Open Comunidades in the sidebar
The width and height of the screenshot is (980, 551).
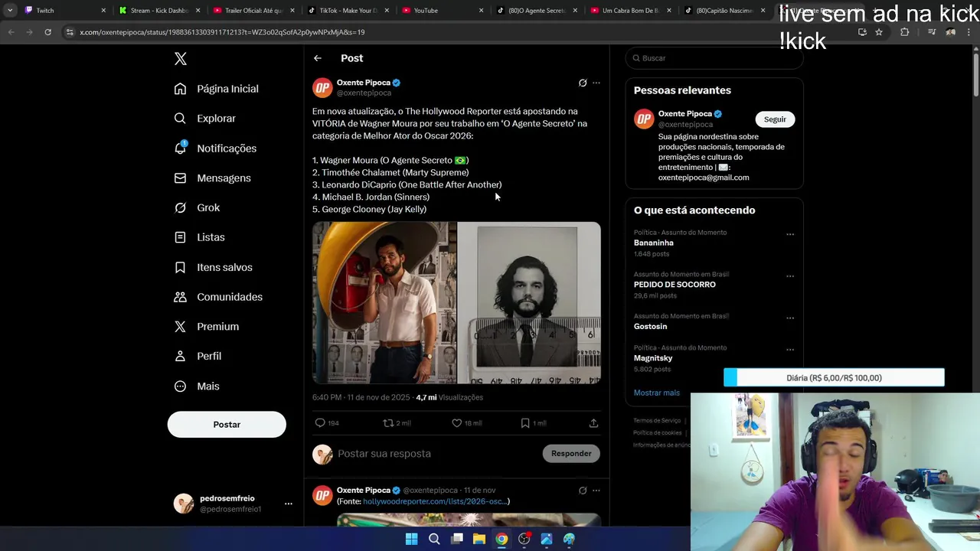[x=218, y=297]
